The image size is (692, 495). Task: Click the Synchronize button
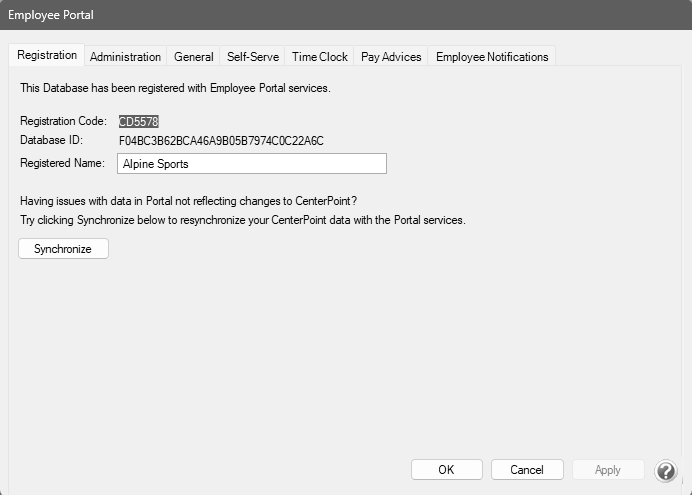(63, 249)
